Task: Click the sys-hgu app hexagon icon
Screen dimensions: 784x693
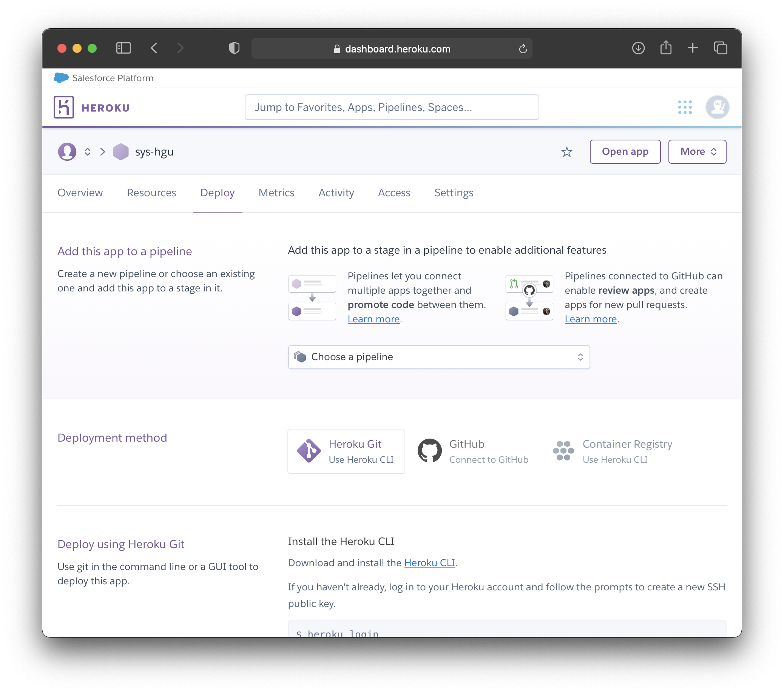Action: (x=121, y=152)
